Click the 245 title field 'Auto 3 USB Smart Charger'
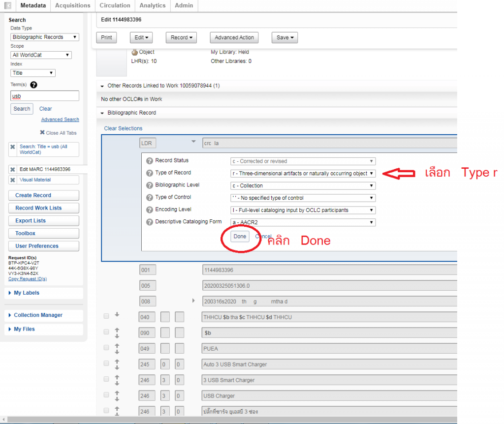 click(x=329, y=364)
